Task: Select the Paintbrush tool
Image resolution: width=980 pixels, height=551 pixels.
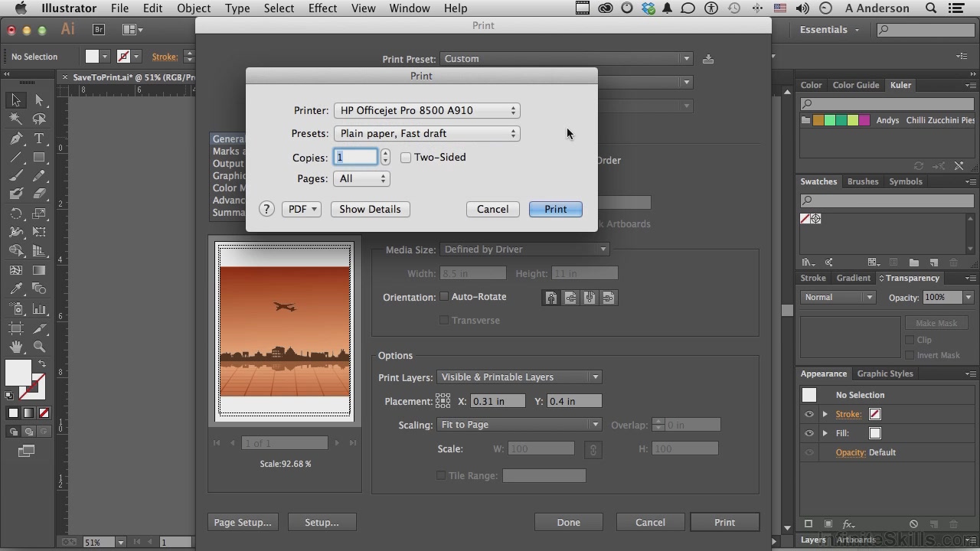Action: pyautogui.click(x=16, y=175)
